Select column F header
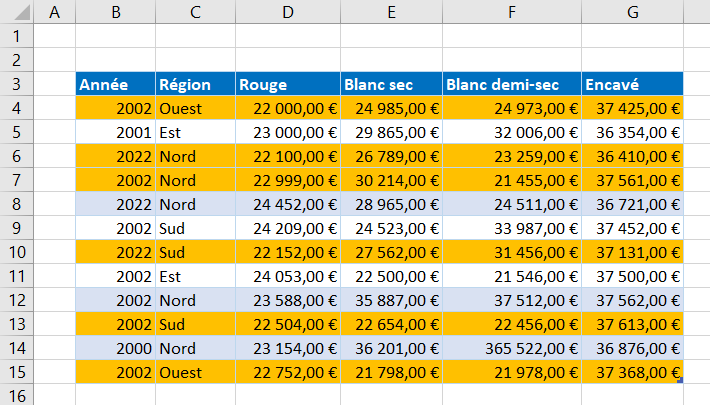Viewport: 710px width, 405px height. 512,11
